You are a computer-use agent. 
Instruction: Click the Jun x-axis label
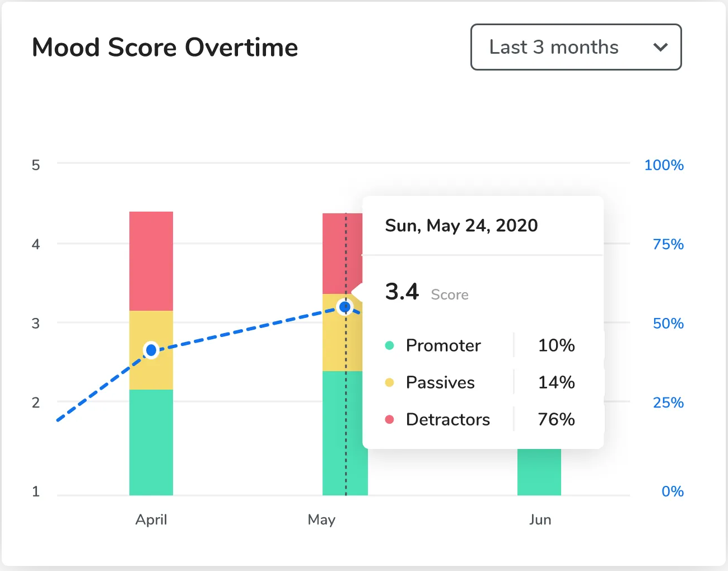point(540,519)
